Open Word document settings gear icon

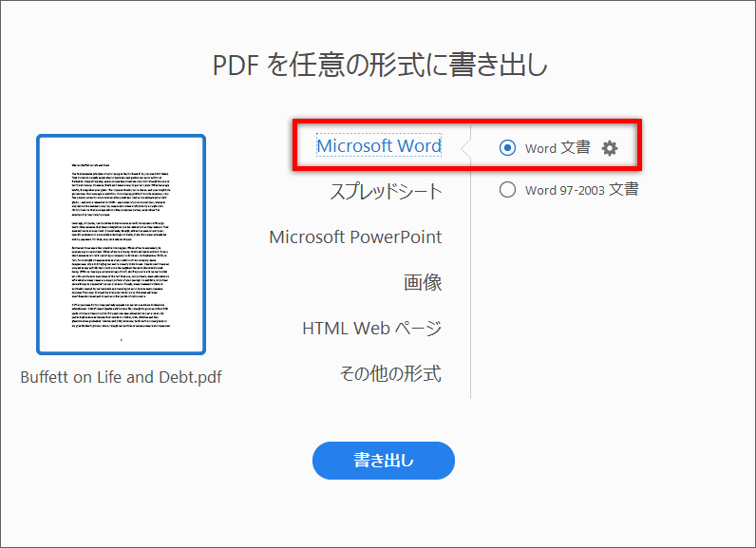point(610,148)
